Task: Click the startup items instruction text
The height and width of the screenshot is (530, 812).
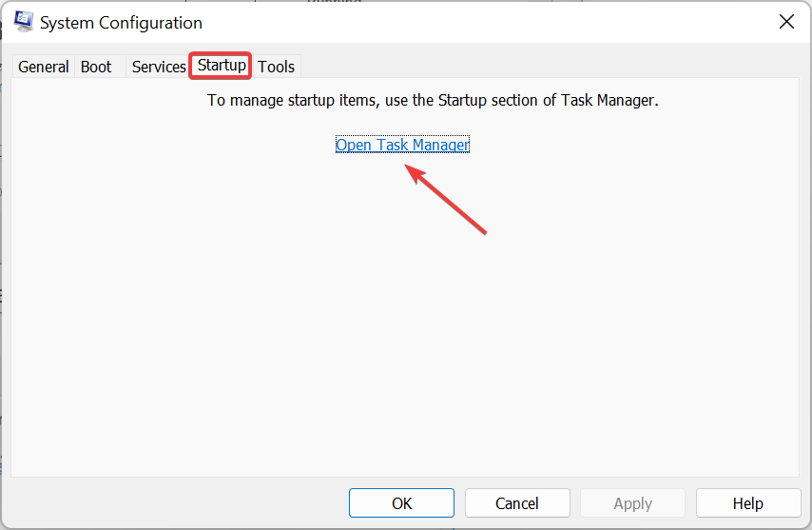Action: coord(433,100)
